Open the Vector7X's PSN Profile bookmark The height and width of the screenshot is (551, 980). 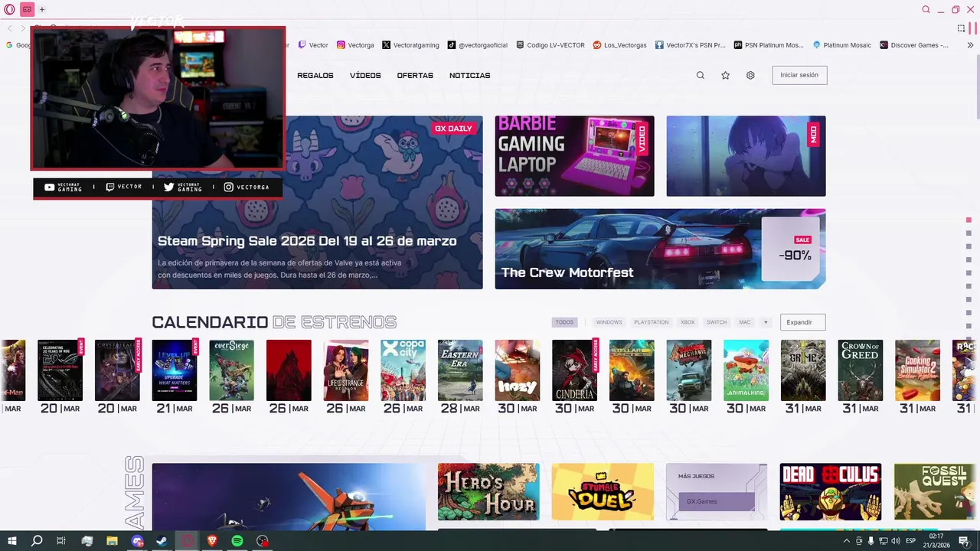690,45
